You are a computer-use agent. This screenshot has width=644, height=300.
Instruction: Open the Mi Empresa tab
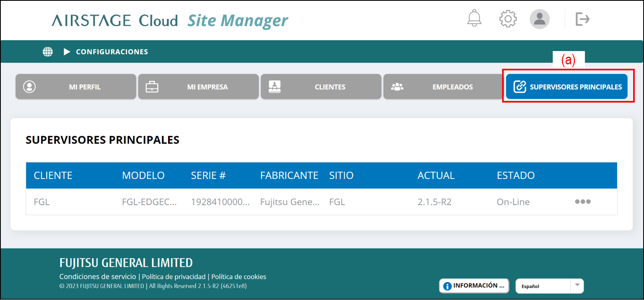[x=199, y=87]
